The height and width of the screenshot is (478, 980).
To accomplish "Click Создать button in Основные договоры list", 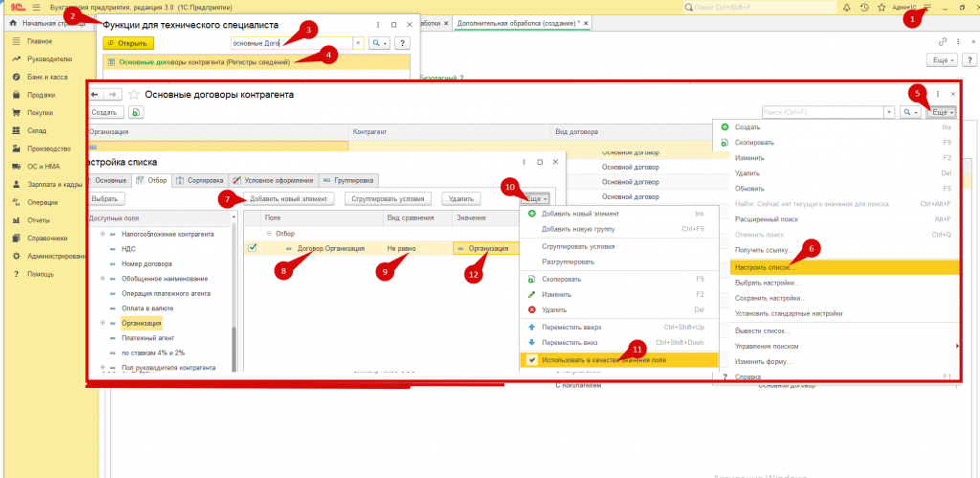I will tap(106, 112).
